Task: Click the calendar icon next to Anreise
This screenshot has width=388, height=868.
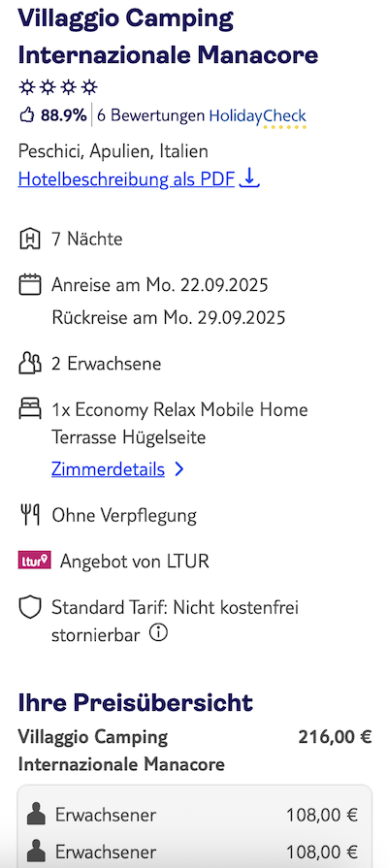Action: pyautogui.click(x=30, y=285)
